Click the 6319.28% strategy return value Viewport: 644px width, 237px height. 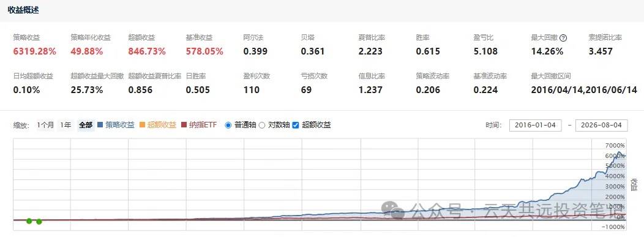(x=34, y=51)
